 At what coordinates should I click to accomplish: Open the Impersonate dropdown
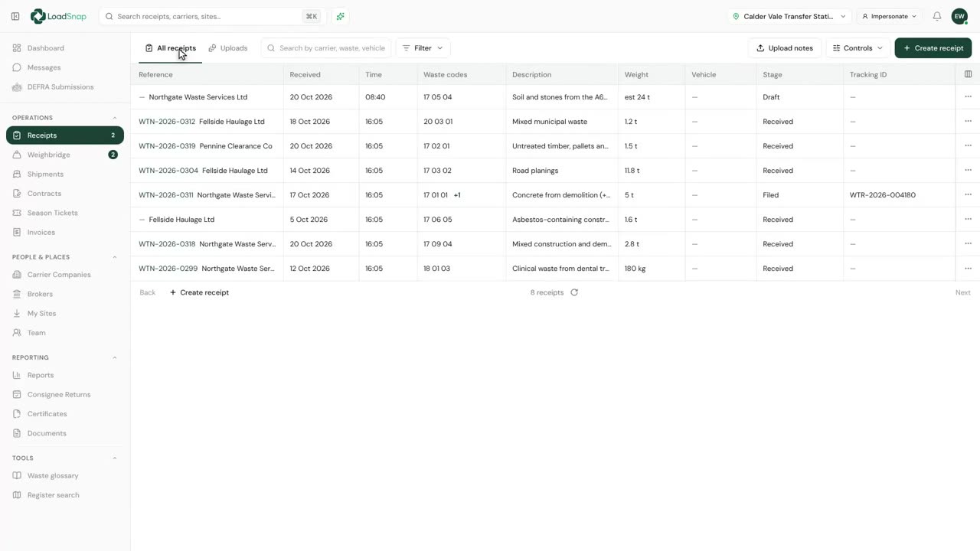[x=889, y=16]
